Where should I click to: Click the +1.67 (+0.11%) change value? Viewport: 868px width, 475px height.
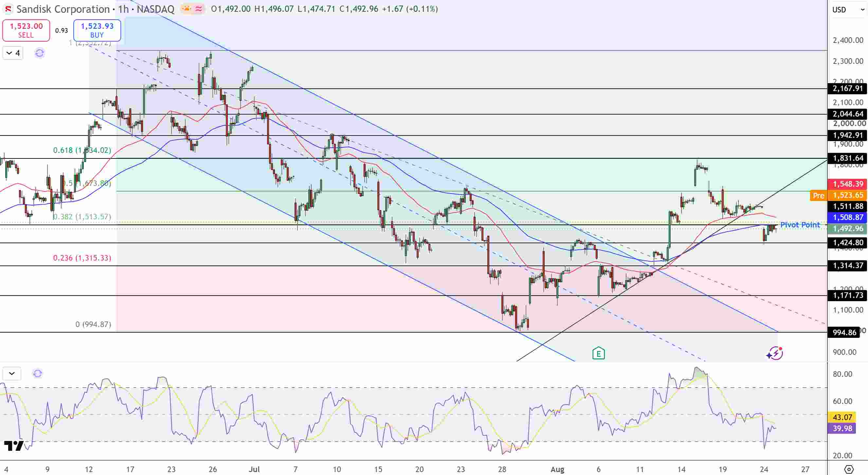click(410, 9)
